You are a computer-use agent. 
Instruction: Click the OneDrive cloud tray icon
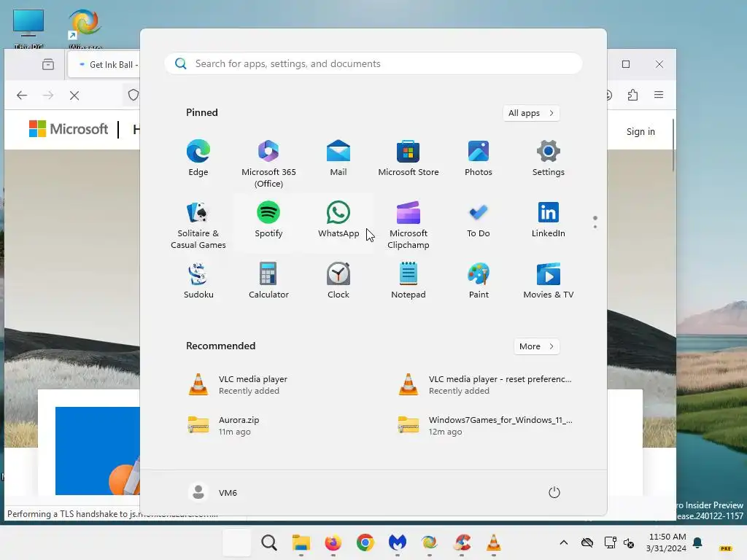point(587,542)
